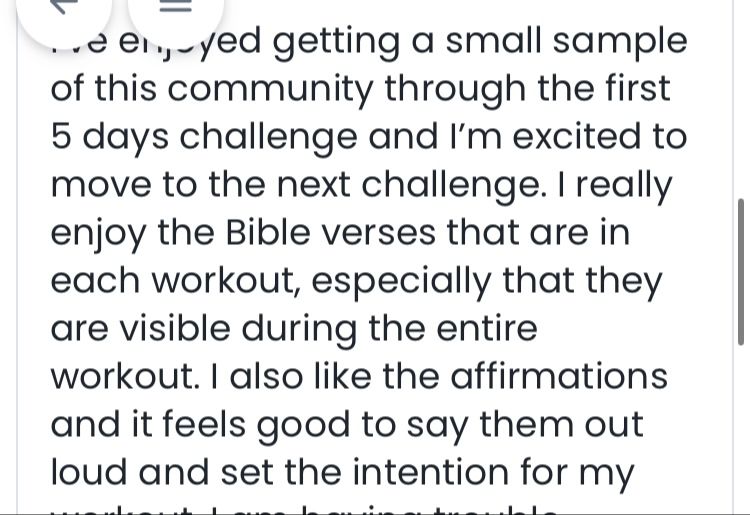750x515 pixels.
Task: Click the scrollbar track below the thumb
Action: (741, 430)
